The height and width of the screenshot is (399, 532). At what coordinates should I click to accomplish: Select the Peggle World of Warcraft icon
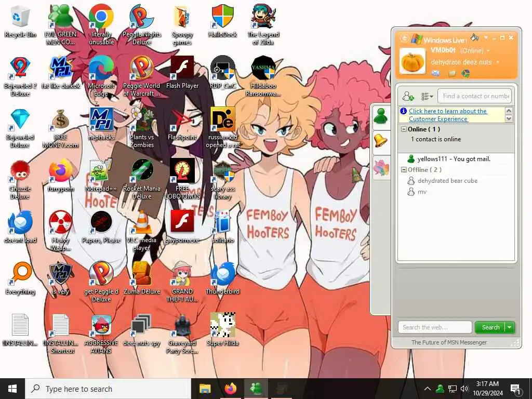point(141,76)
